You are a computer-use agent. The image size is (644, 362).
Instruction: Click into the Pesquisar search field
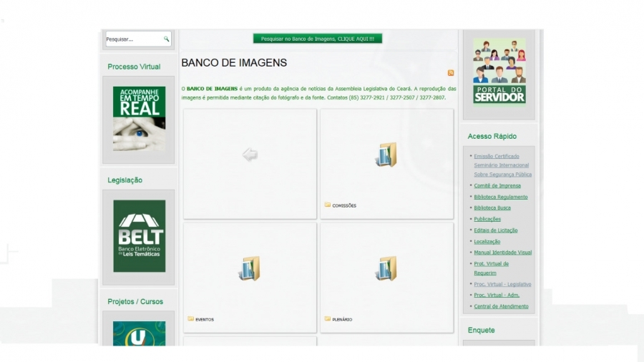(x=133, y=39)
